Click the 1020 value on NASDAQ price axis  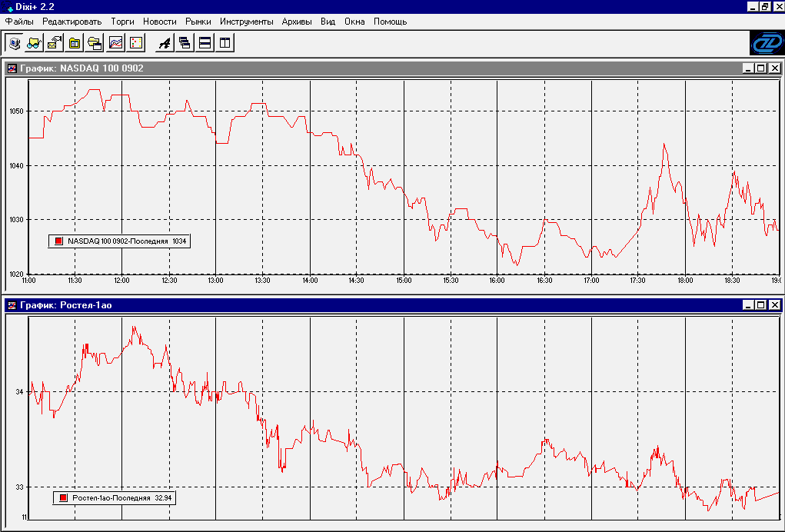click(x=16, y=274)
